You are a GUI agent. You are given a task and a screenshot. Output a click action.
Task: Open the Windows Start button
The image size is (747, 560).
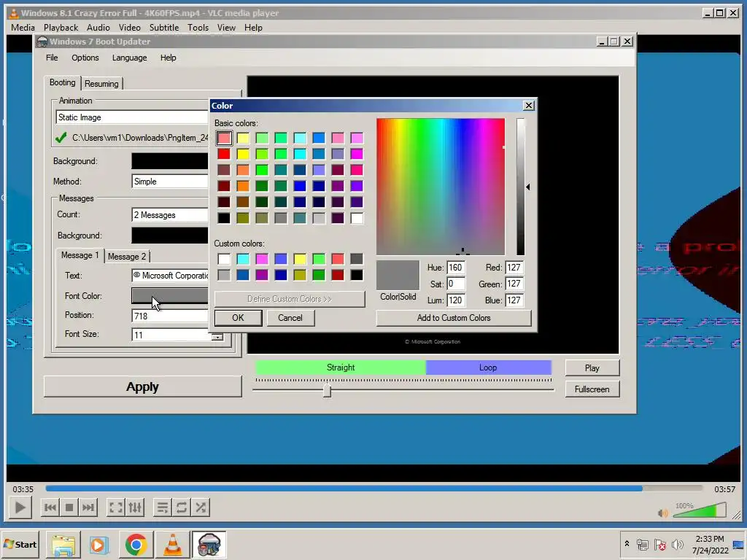coord(20,544)
